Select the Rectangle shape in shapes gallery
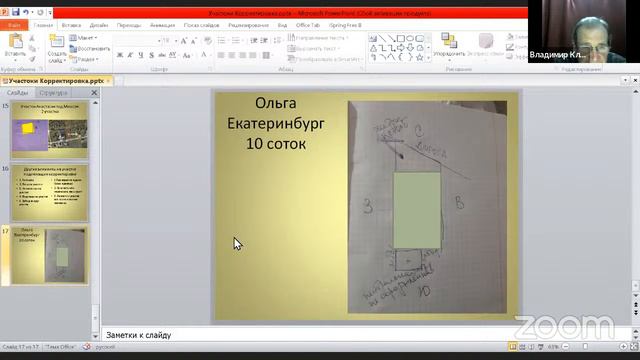The image size is (640, 360). (x=401, y=38)
